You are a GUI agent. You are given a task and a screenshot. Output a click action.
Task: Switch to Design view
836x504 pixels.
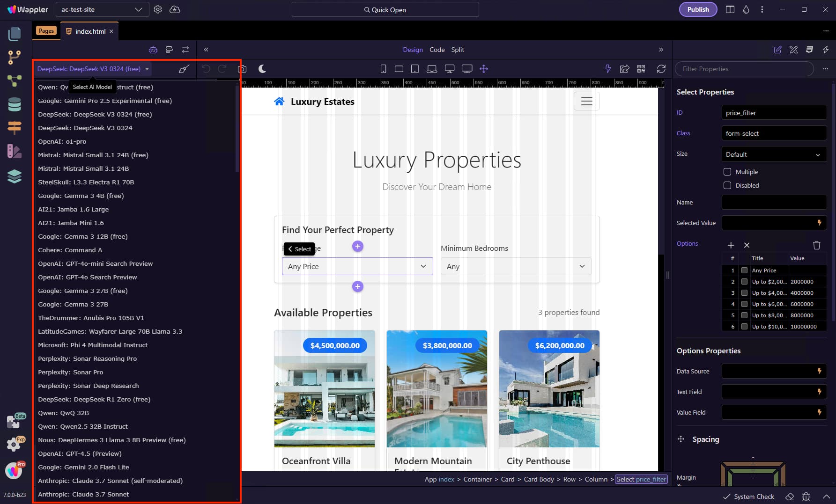point(413,50)
